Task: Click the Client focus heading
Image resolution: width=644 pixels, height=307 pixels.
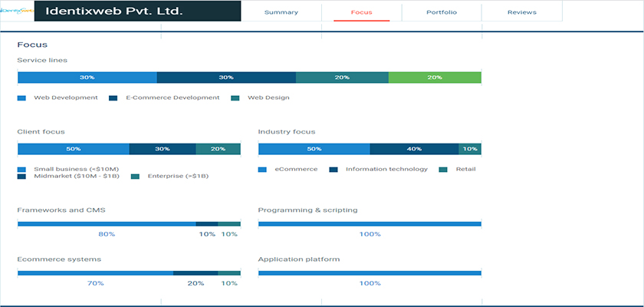Action: 41,132
